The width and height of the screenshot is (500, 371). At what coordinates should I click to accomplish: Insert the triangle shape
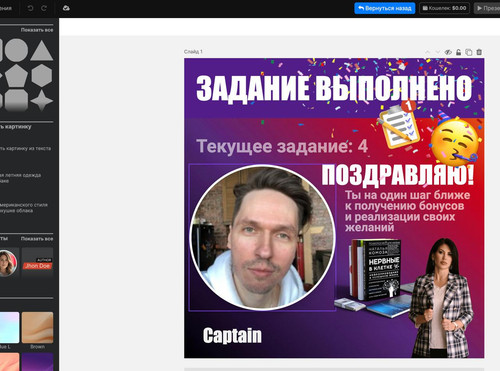point(42,51)
